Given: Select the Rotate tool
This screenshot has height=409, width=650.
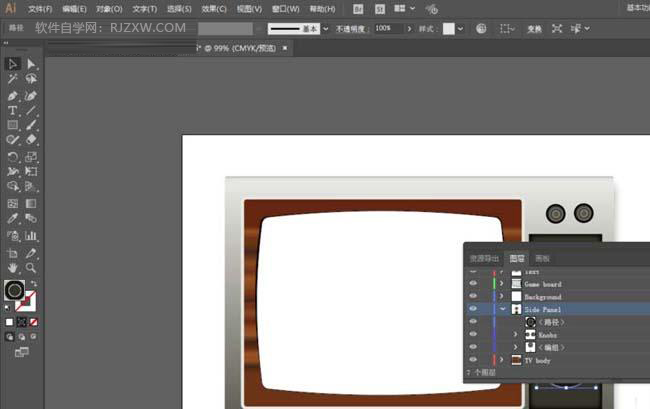Looking at the screenshot, I should click(13, 157).
